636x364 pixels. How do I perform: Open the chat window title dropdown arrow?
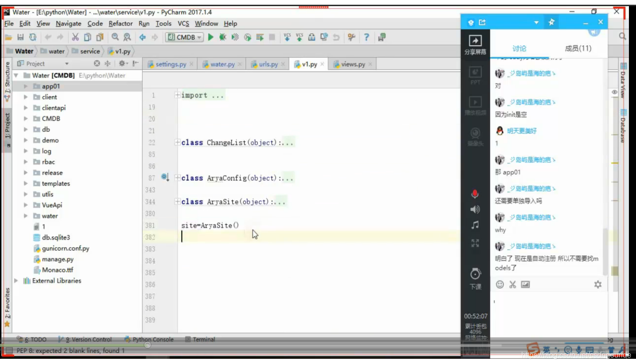[x=536, y=22]
